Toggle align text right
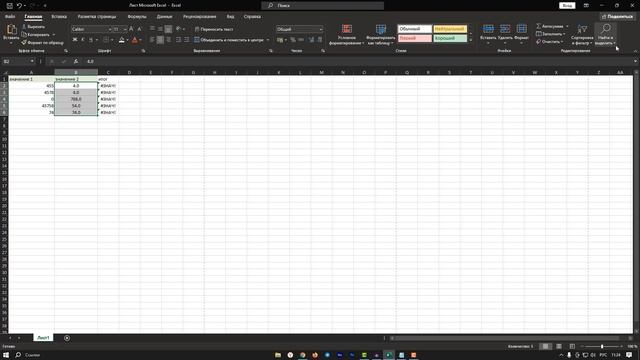640x360 pixels. (169, 40)
